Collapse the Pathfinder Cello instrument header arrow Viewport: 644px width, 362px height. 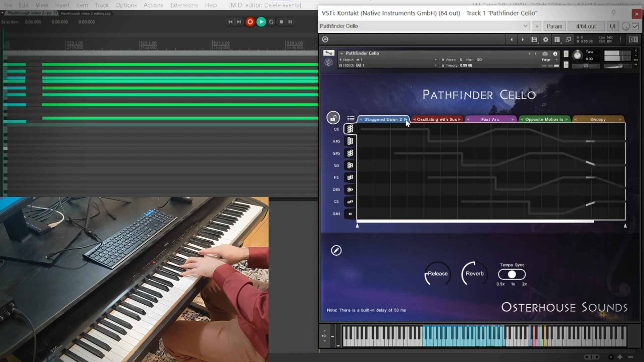341,53
